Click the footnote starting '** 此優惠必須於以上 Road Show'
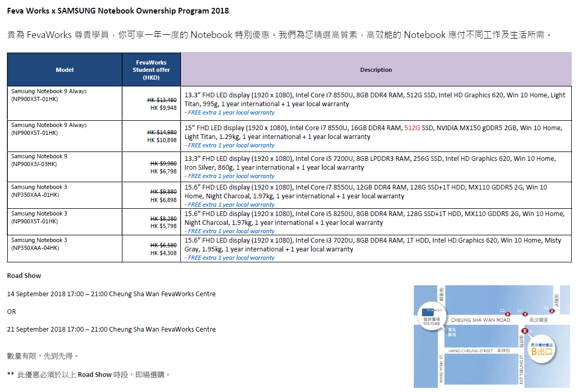579x392 pixels. pyautogui.click(x=89, y=375)
